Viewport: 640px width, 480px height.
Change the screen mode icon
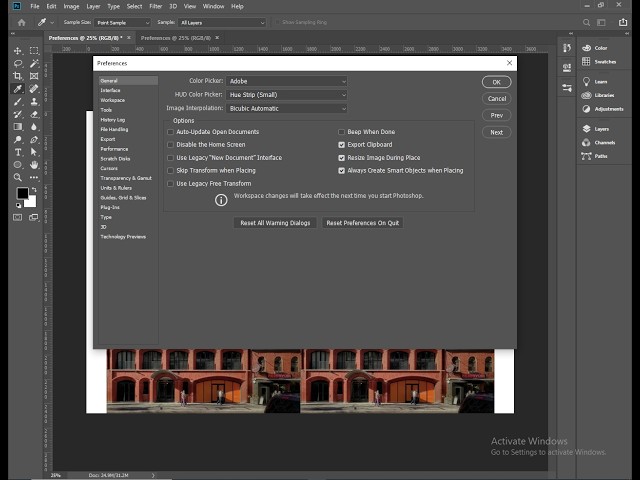(x=34, y=217)
